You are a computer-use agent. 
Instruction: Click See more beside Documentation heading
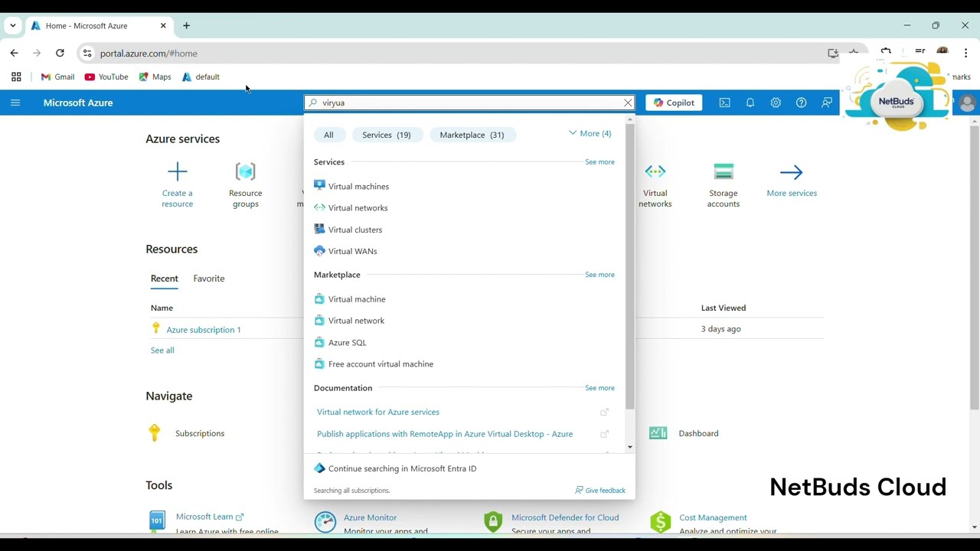tap(599, 388)
